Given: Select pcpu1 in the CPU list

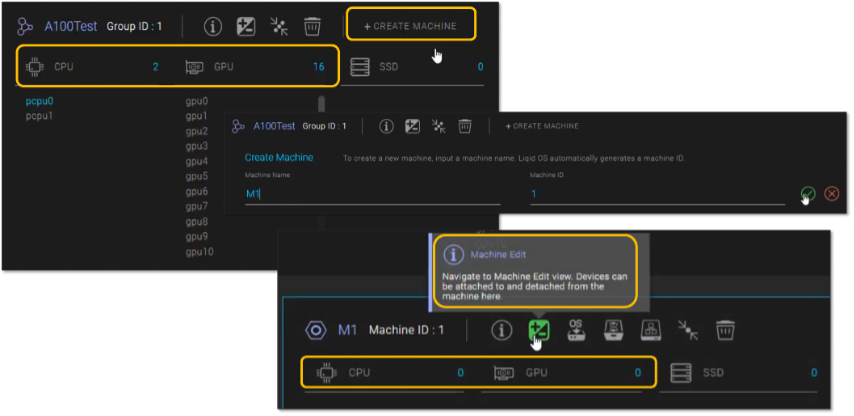Looking at the screenshot, I should [40, 116].
